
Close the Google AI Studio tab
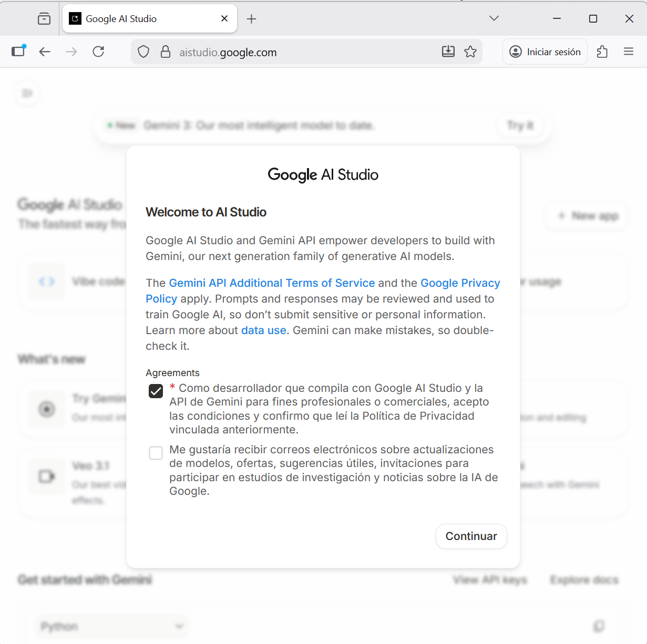[x=224, y=19]
